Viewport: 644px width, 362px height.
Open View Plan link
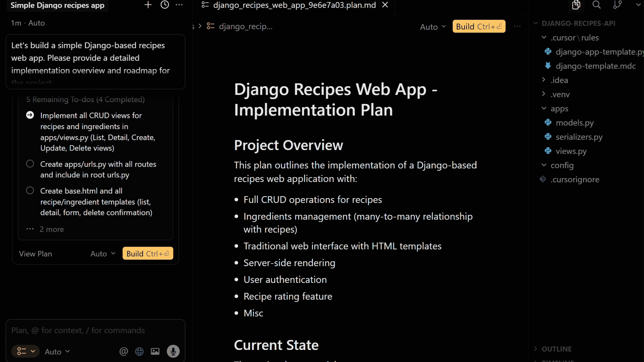coord(36,254)
